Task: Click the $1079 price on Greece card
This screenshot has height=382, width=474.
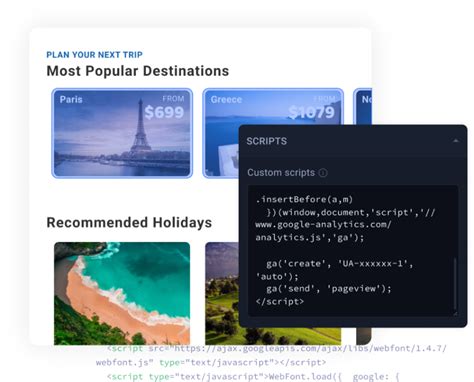Action: click(x=311, y=112)
